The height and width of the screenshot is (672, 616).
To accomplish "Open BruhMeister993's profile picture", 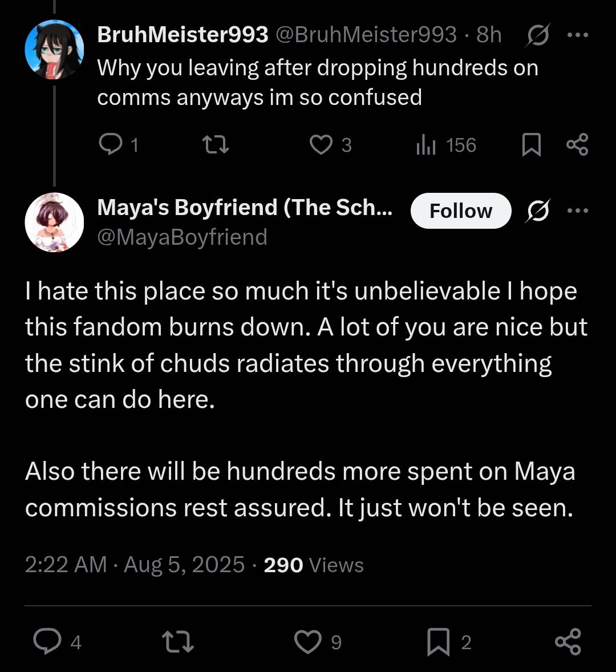I will 54,50.
